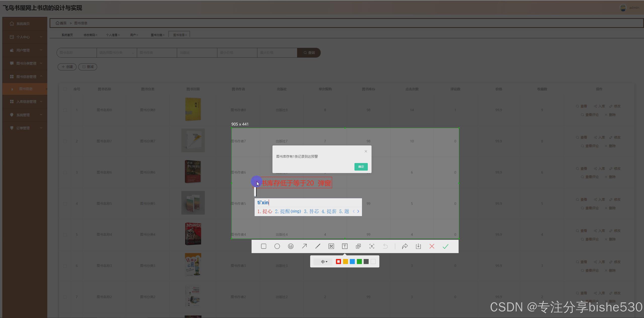Check the row checkbox for 图书名称7
This screenshot has height=318, width=644.
point(65,141)
